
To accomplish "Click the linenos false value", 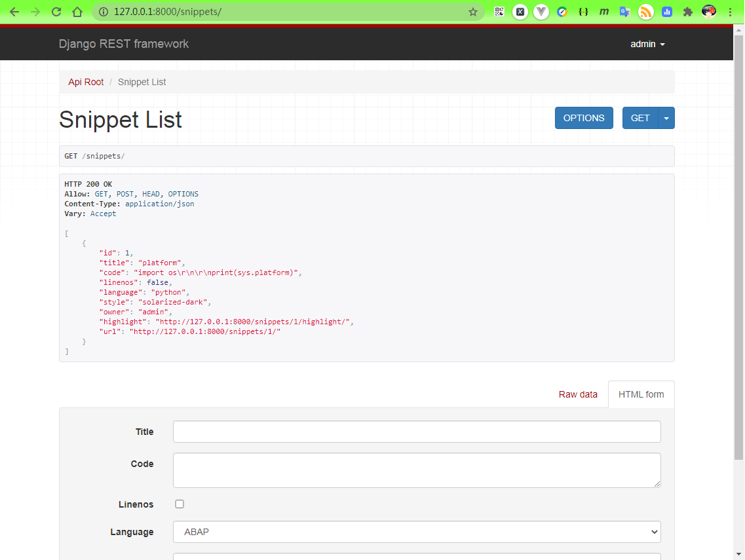I will pos(158,282).
